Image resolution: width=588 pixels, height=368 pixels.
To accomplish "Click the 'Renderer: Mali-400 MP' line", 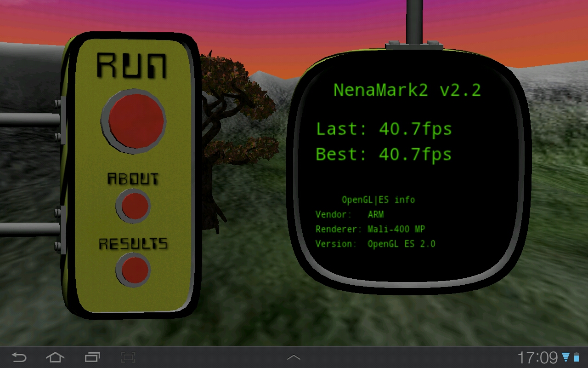I will 370,229.
